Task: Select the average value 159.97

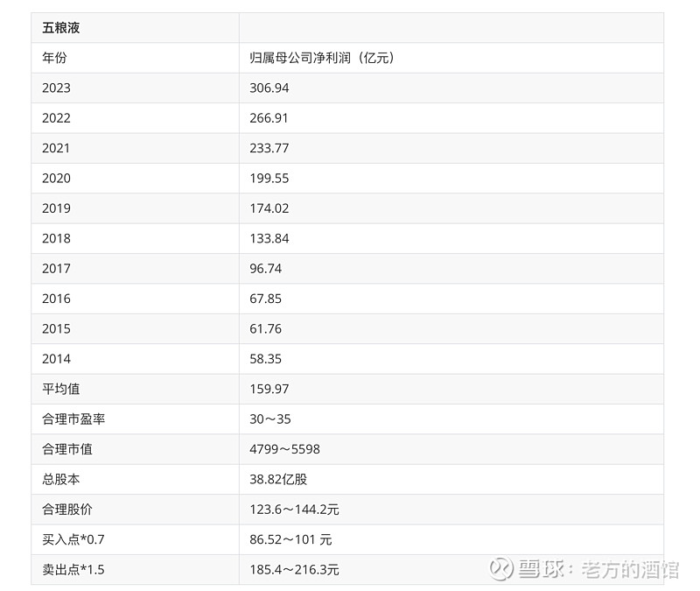Action: click(x=269, y=389)
